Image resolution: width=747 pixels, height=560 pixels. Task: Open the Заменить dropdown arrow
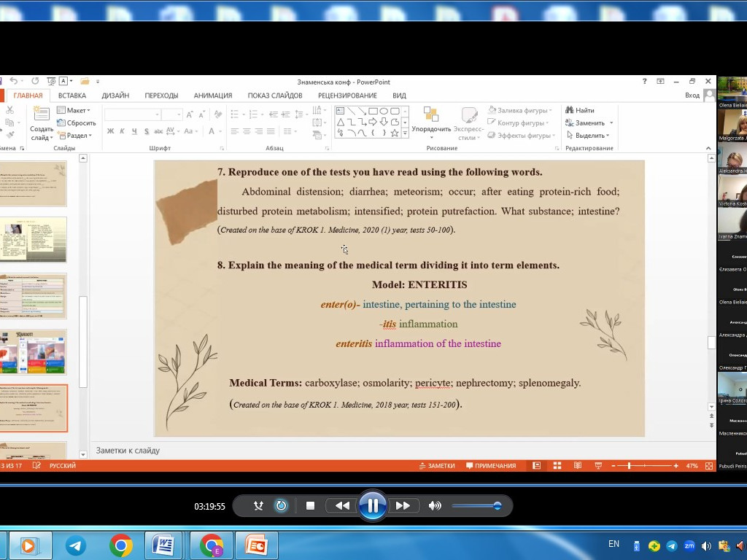(611, 122)
